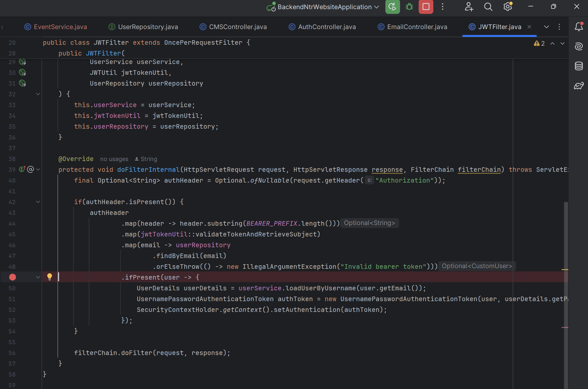The height and width of the screenshot is (389, 588).
Task: Click the Debug bug icon
Action: point(409,7)
